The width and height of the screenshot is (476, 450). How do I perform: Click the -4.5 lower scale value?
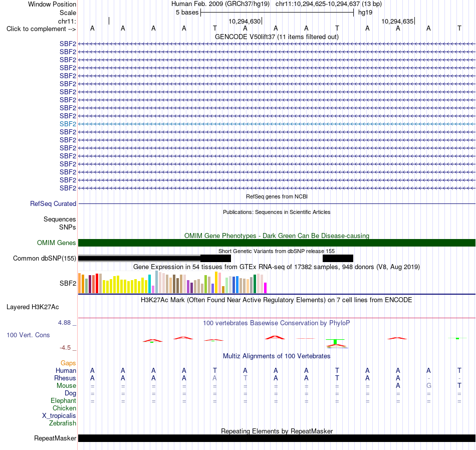[65, 348]
